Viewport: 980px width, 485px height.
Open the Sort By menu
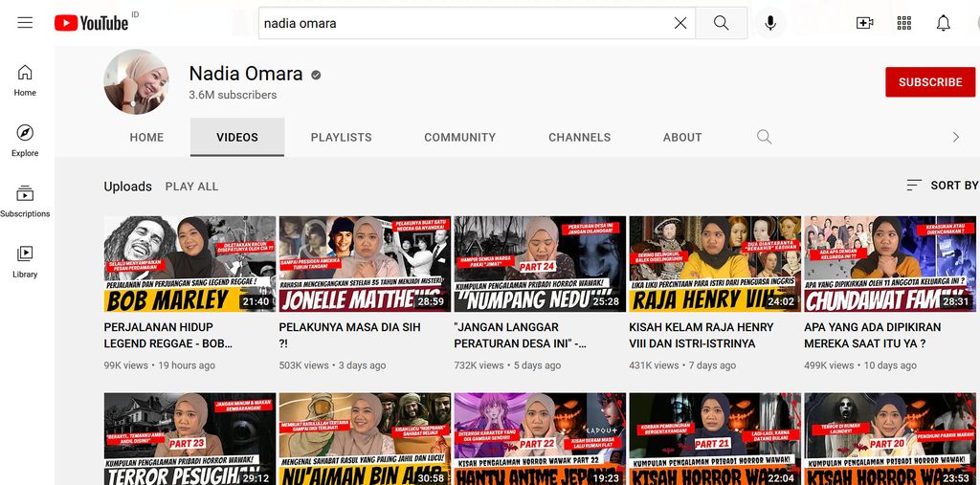point(943,185)
